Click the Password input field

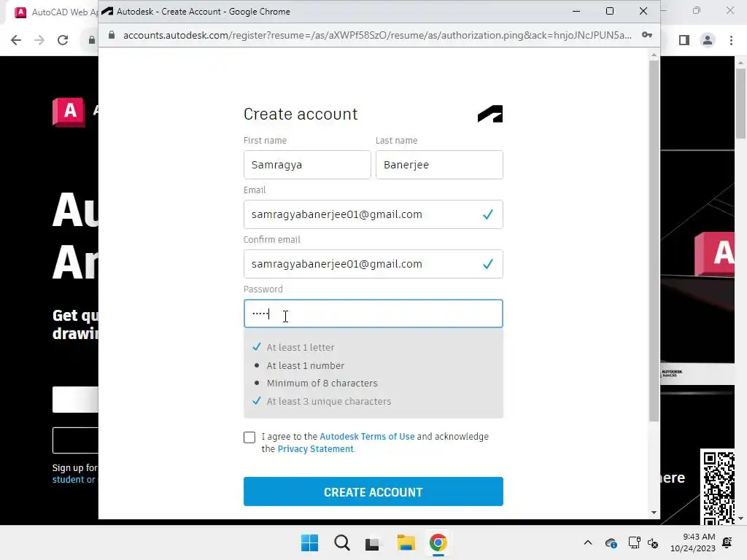pos(373,314)
